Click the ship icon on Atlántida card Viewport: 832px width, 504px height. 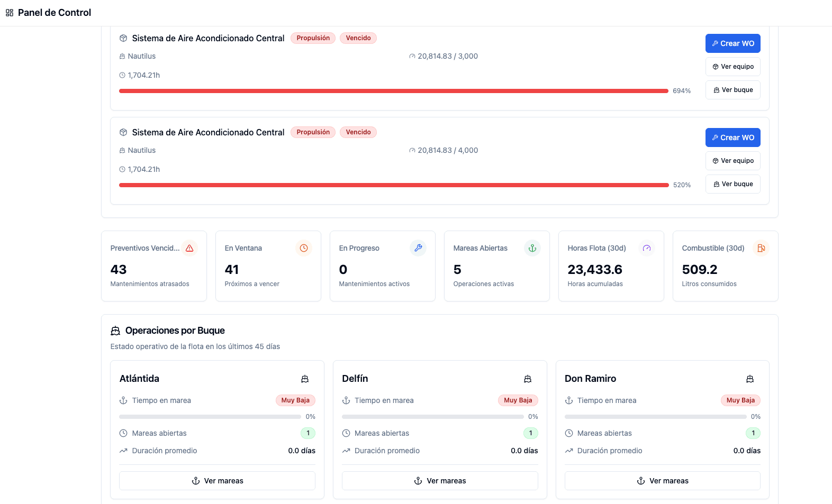pos(305,379)
